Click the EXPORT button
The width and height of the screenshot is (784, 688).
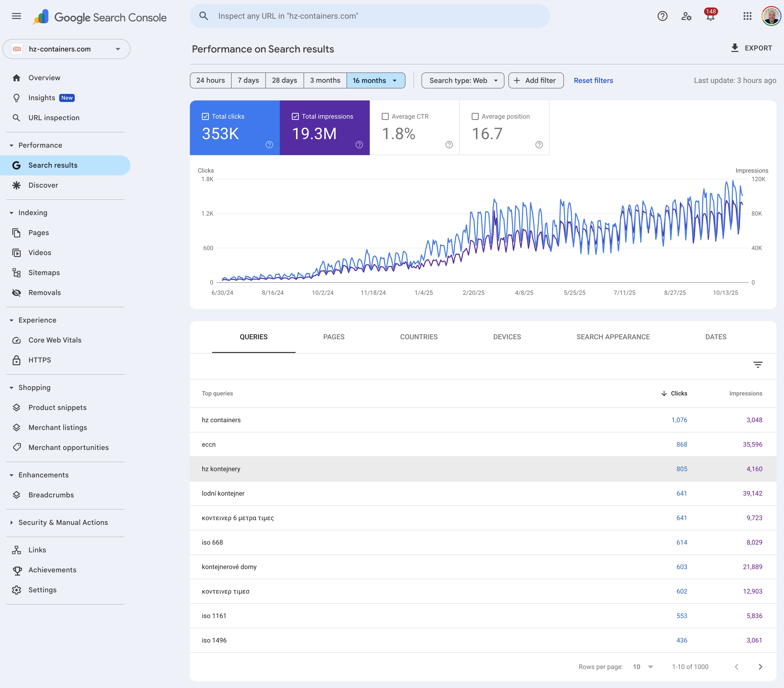point(752,48)
